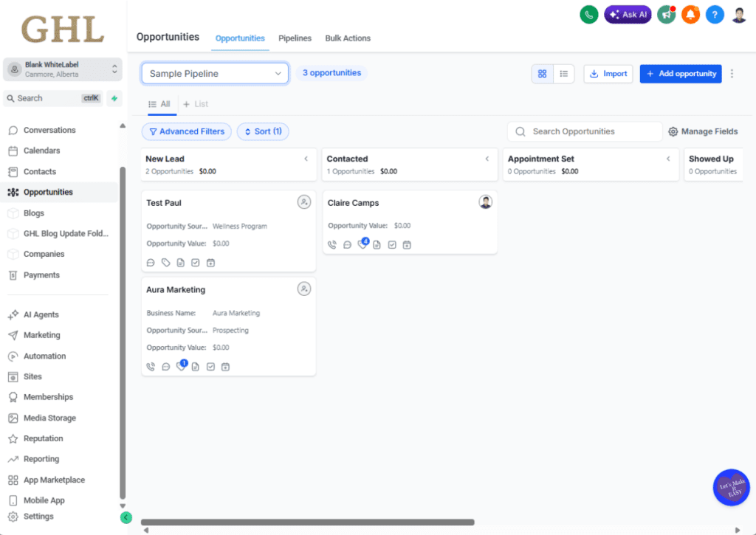The height and width of the screenshot is (535, 756).
Task: Select the Bulk Actions tab
Action: 348,38
